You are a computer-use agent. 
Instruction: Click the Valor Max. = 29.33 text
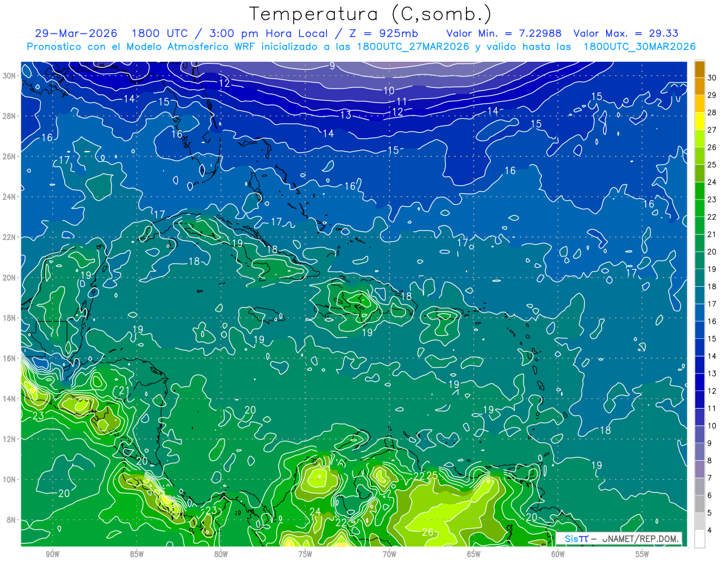click(625, 33)
